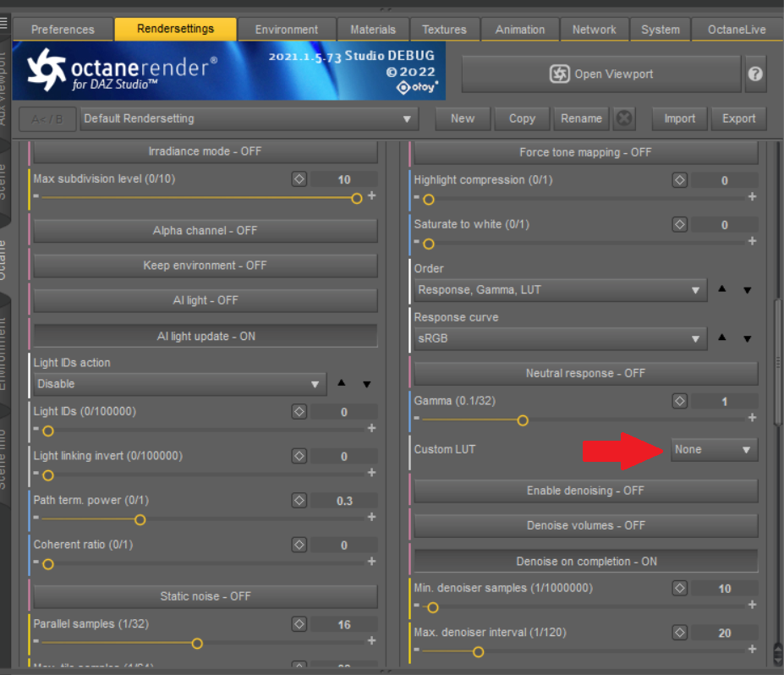
Task: Click keyframe diamond for Highlight compression
Action: 679,180
